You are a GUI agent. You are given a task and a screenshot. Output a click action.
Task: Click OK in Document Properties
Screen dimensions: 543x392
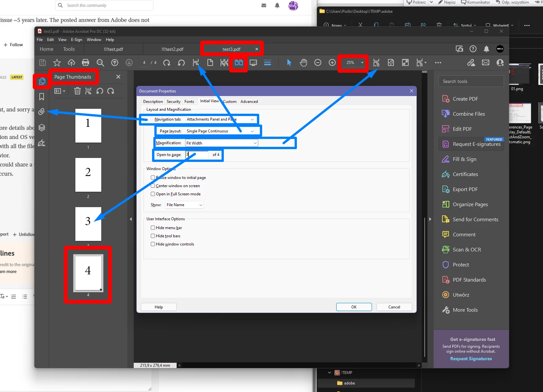354,307
